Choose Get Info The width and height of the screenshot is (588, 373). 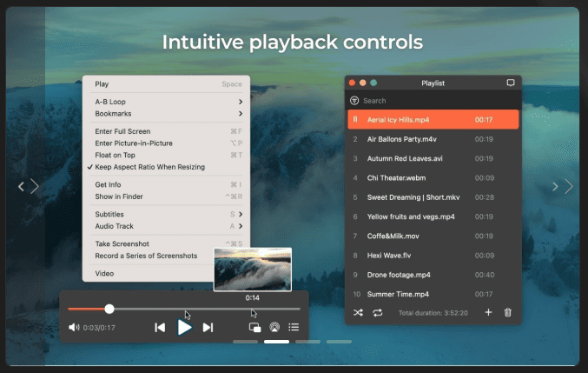[x=166, y=184]
